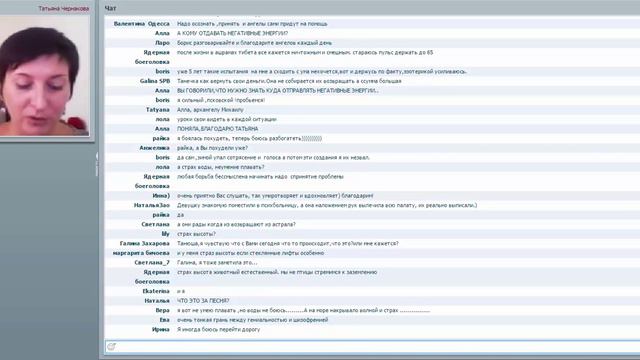
Task: Select the sender name 'Светлана_7'
Action: point(152,262)
